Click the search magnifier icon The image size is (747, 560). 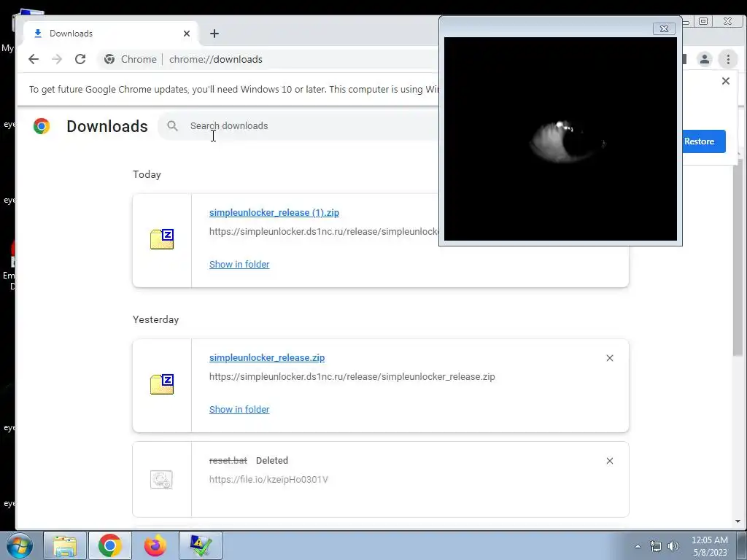pyautogui.click(x=172, y=125)
